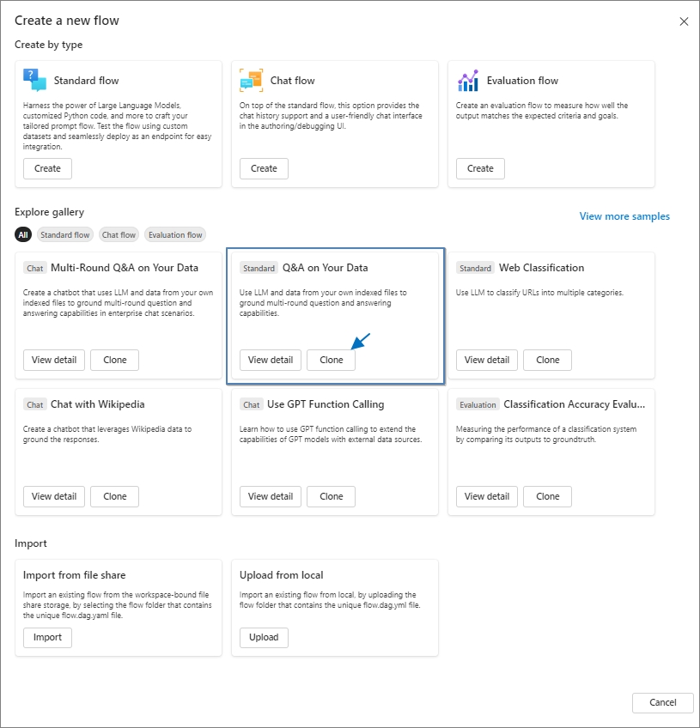Clone Classification Accuracy Evaluation sample
700x728 pixels.
pos(548,497)
